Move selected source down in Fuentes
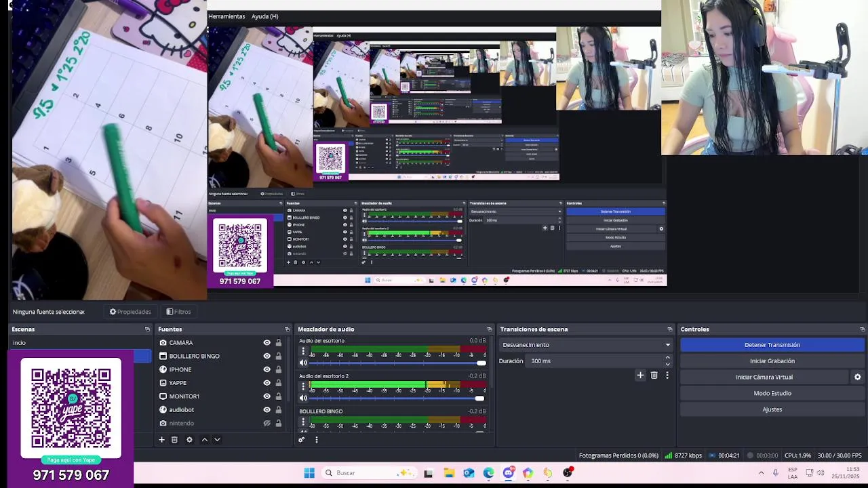 click(x=217, y=439)
